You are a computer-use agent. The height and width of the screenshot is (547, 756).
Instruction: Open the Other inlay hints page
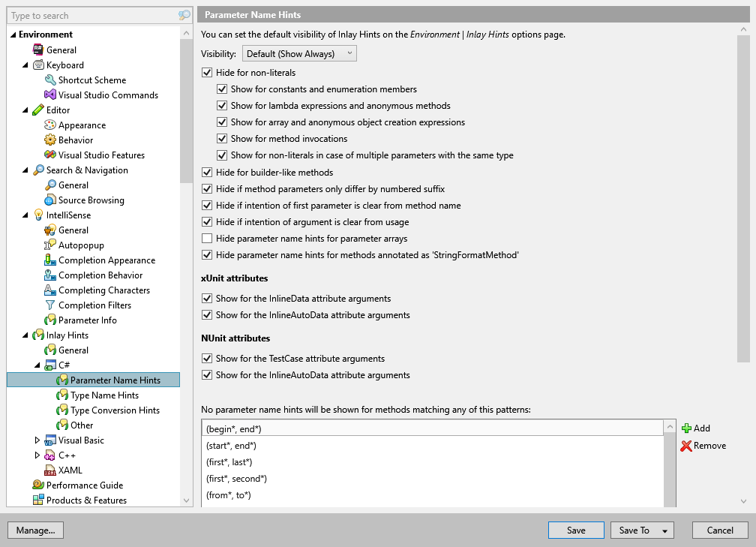coord(82,425)
